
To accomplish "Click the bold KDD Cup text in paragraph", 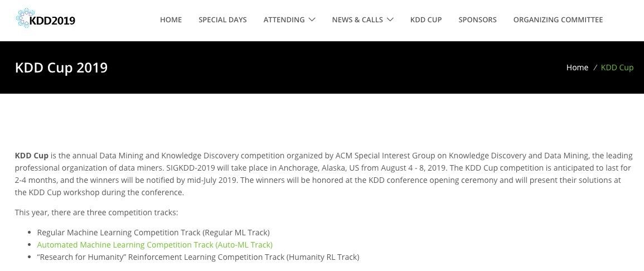I will [x=31, y=156].
